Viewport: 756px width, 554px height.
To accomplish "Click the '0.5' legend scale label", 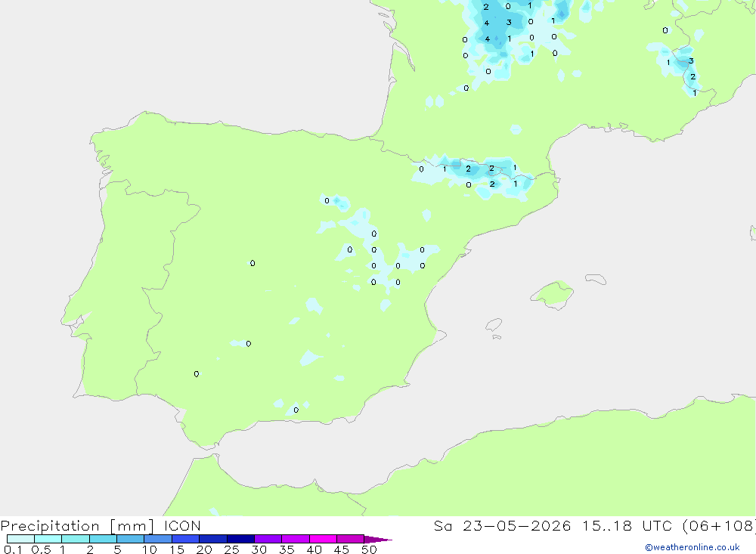I will (41, 549).
